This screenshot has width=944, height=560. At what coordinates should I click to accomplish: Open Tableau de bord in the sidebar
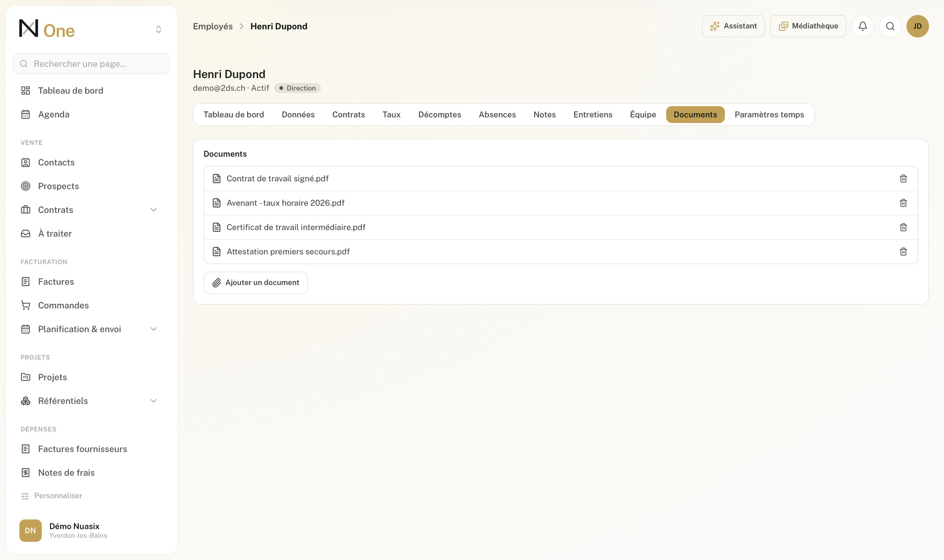point(91,90)
